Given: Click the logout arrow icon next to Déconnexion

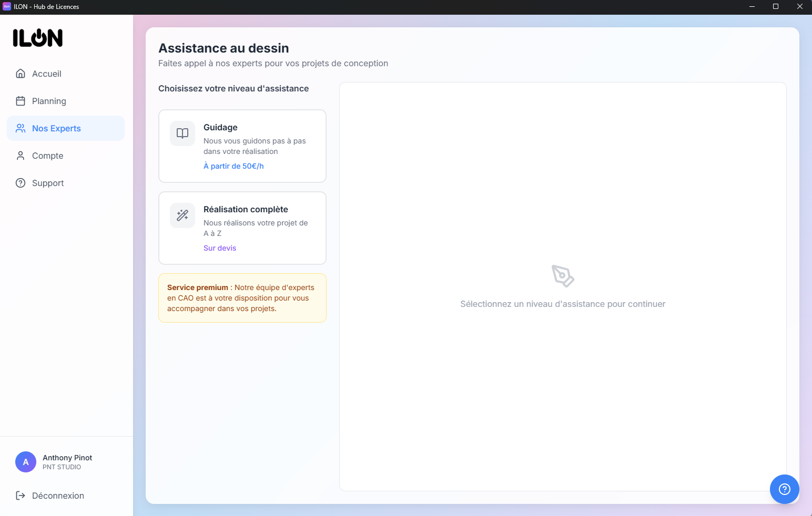Looking at the screenshot, I should coord(20,496).
